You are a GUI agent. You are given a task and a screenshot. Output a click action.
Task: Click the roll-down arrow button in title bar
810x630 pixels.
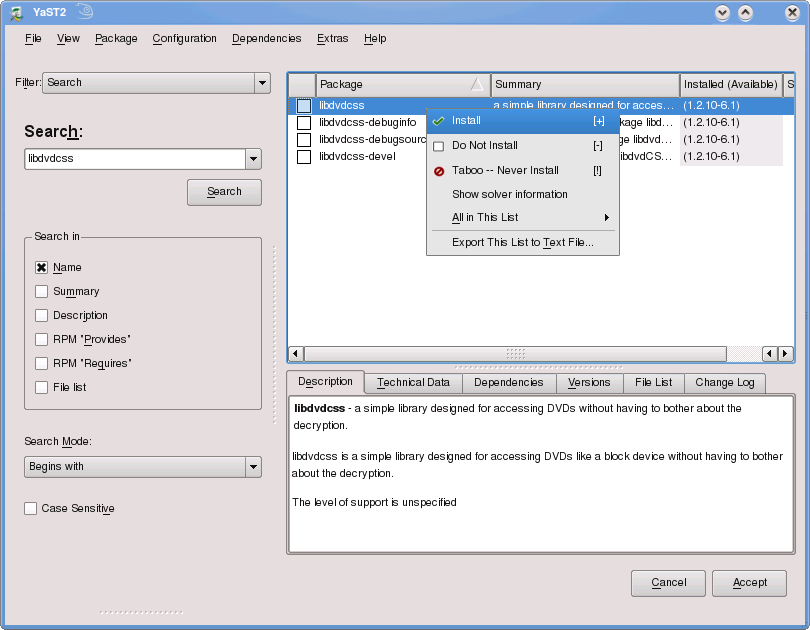click(x=722, y=13)
